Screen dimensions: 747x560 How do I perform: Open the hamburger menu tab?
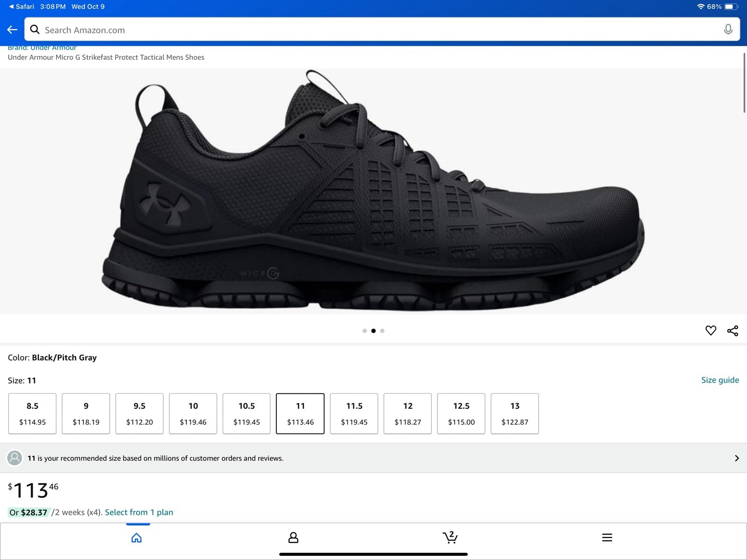click(x=607, y=538)
